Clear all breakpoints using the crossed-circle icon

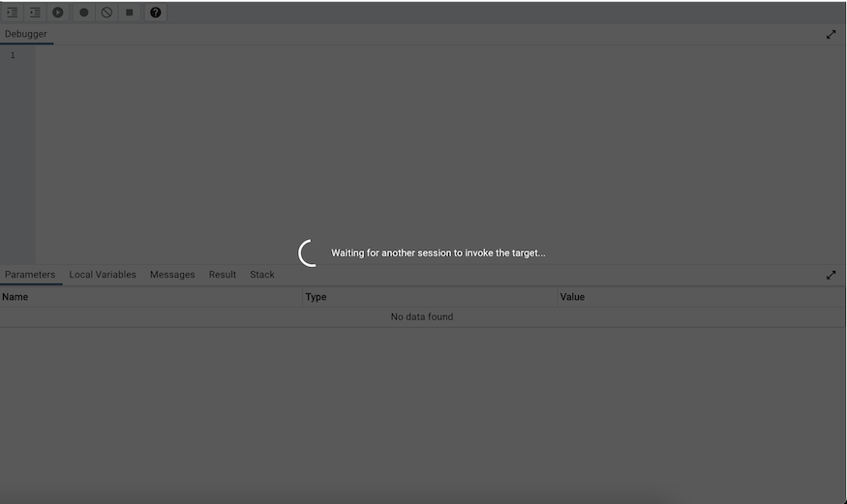click(106, 13)
